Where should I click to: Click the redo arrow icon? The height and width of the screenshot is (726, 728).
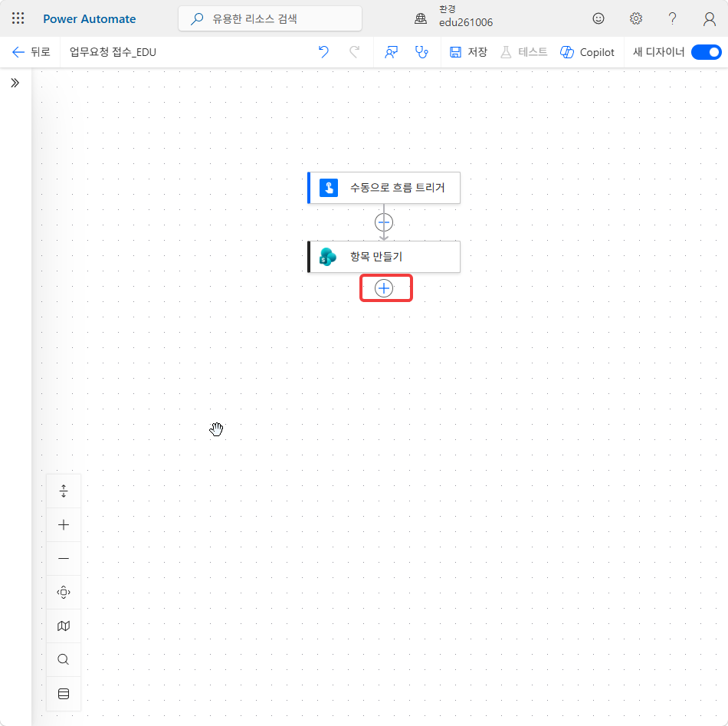(x=354, y=52)
